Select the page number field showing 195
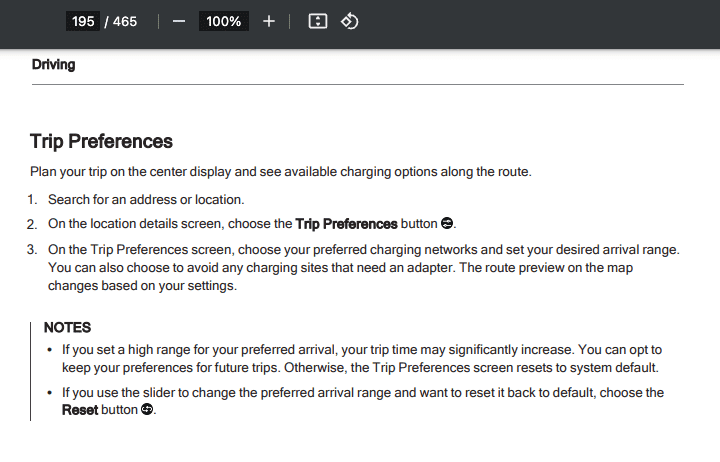Image resolution: width=720 pixels, height=462 pixels. [x=83, y=22]
